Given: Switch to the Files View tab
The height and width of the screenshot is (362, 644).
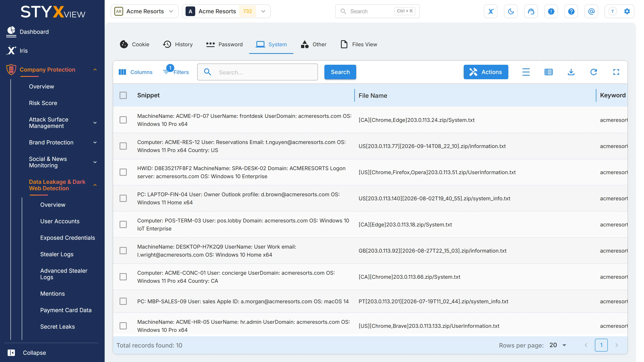Looking at the screenshot, I should pyautogui.click(x=359, y=44).
